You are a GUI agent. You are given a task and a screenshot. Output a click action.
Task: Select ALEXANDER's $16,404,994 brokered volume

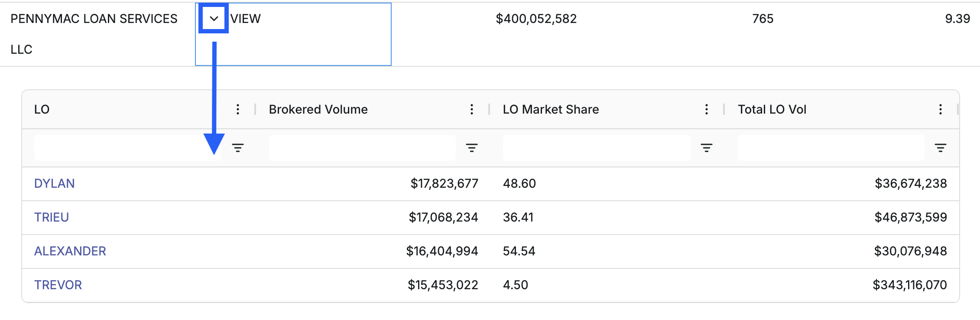tap(442, 251)
